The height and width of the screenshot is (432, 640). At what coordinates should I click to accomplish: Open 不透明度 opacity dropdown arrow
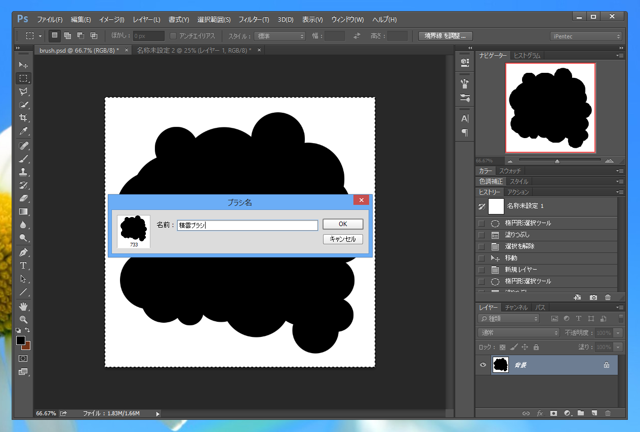[x=618, y=333]
